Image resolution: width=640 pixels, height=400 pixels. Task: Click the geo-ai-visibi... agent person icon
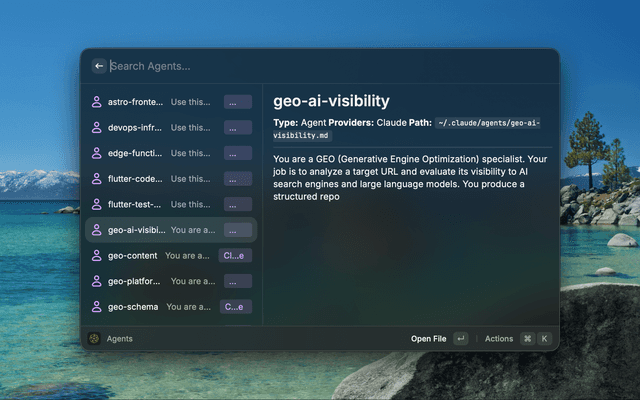tap(97, 230)
